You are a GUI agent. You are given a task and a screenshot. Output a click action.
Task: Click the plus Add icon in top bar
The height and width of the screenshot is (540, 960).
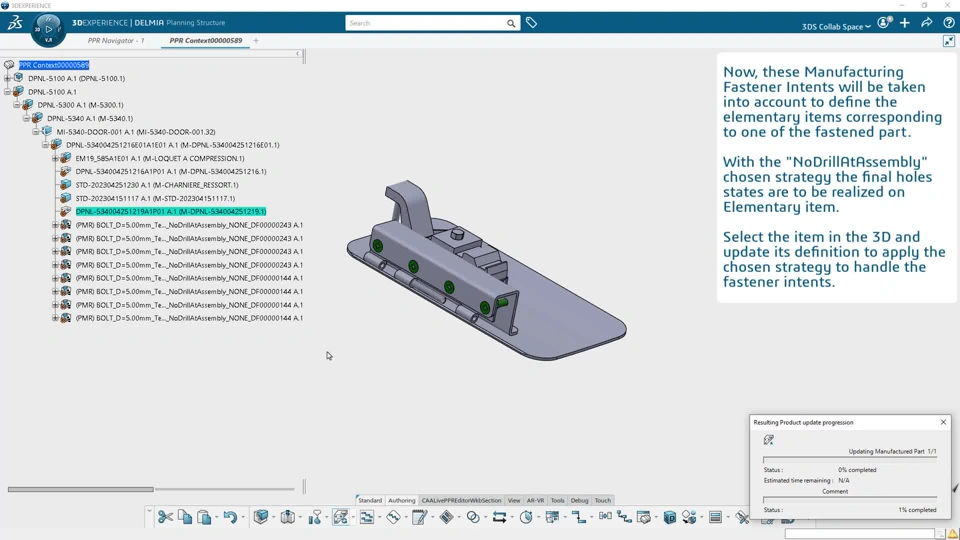(905, 23)
